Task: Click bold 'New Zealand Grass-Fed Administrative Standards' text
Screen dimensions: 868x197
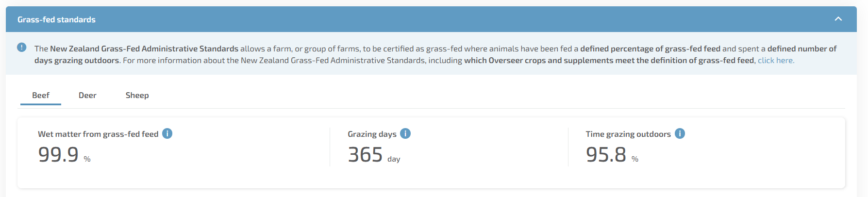Action: tap(144, 49)
